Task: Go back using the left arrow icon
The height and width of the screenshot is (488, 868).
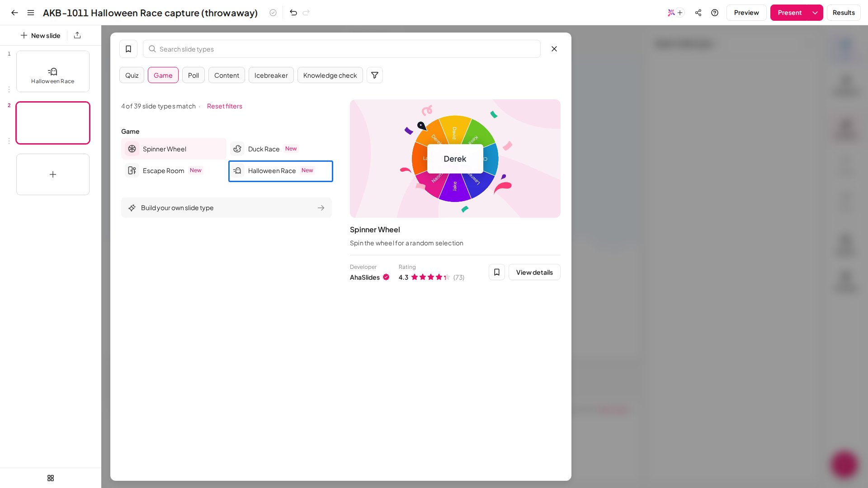Action: [14, 13]
